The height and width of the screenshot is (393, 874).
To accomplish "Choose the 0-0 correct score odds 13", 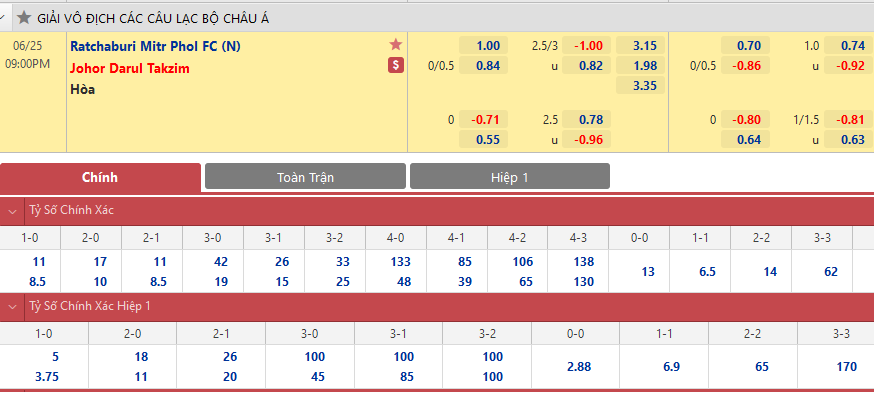I will tap(639, 272).
